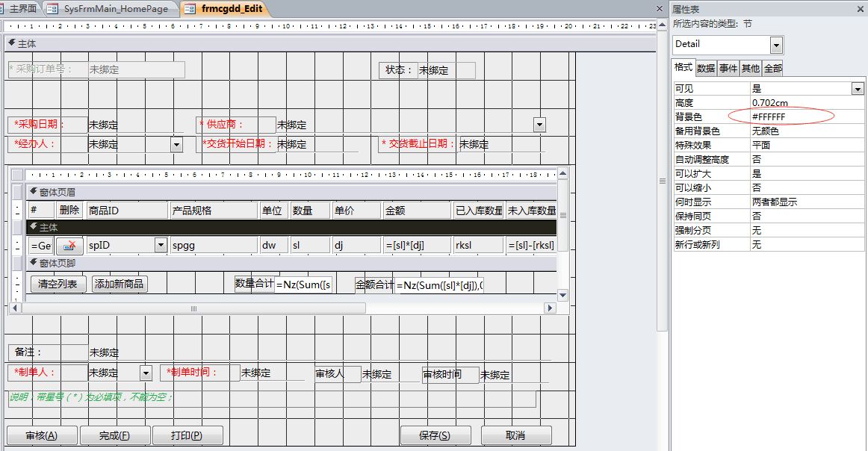The height and width of the screenshot is (451, 868).
Task: Click the SysFrmMain_HomePage tab form icon
Action: click(52, 9)
